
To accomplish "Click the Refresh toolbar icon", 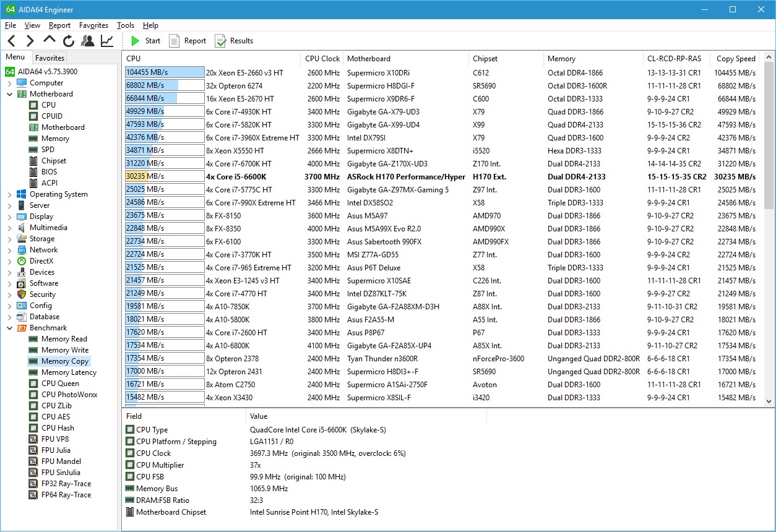I will (x=69, y=41).
